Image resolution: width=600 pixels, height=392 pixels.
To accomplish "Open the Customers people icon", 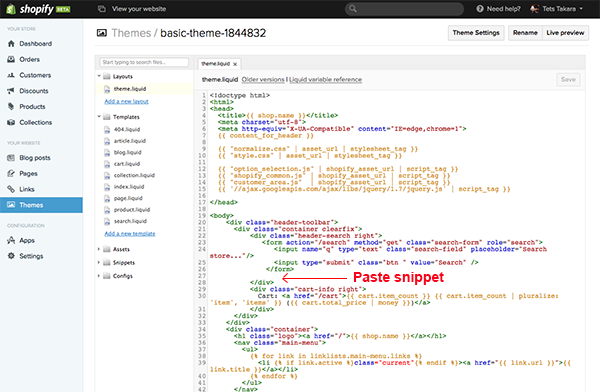I will pos(11,75).
